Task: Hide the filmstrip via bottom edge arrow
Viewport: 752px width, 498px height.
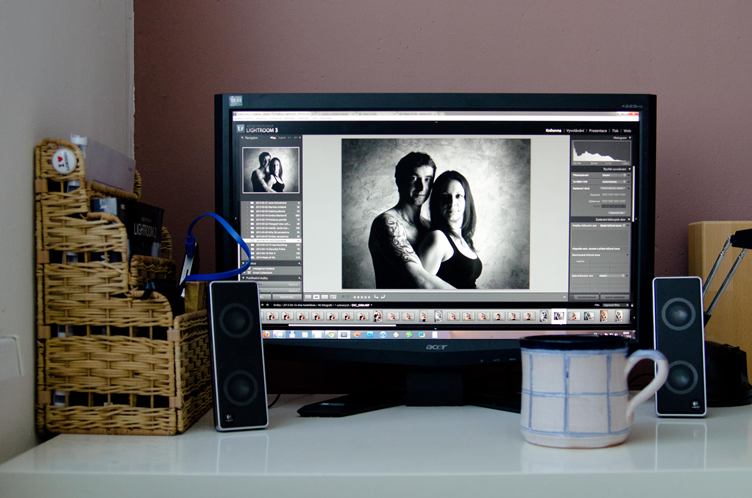Action: tap(435, 329)
